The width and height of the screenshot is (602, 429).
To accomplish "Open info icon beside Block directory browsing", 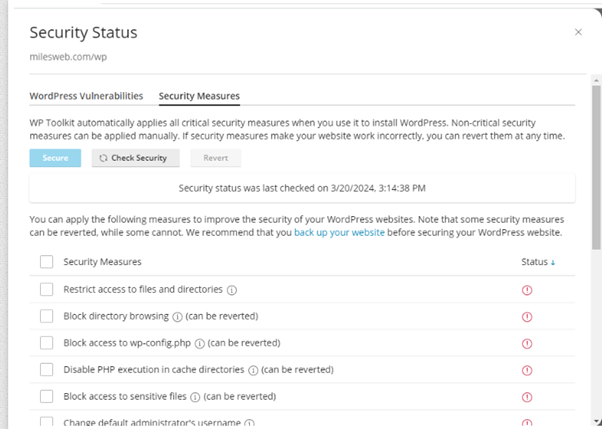I will (177, 317).
